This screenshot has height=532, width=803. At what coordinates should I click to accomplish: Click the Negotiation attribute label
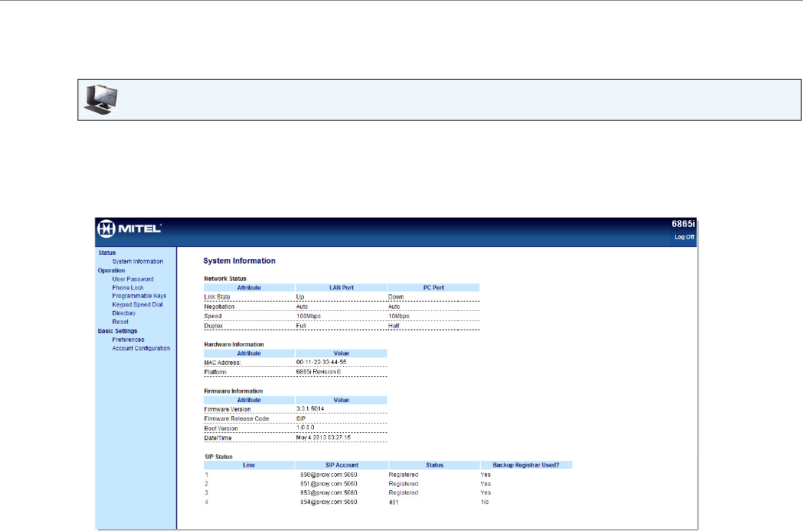(x=219, y=307)
